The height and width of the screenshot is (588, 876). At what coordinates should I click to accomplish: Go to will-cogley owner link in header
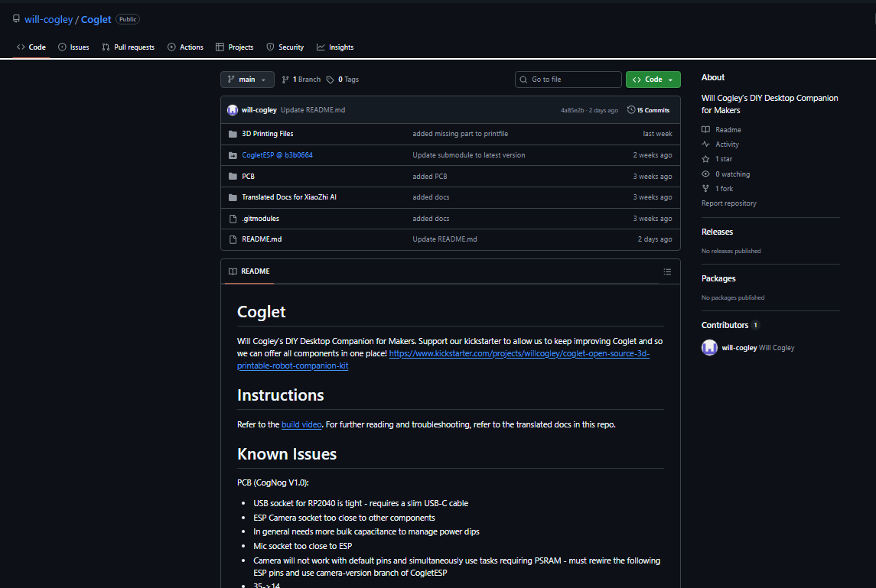point(49,20)
